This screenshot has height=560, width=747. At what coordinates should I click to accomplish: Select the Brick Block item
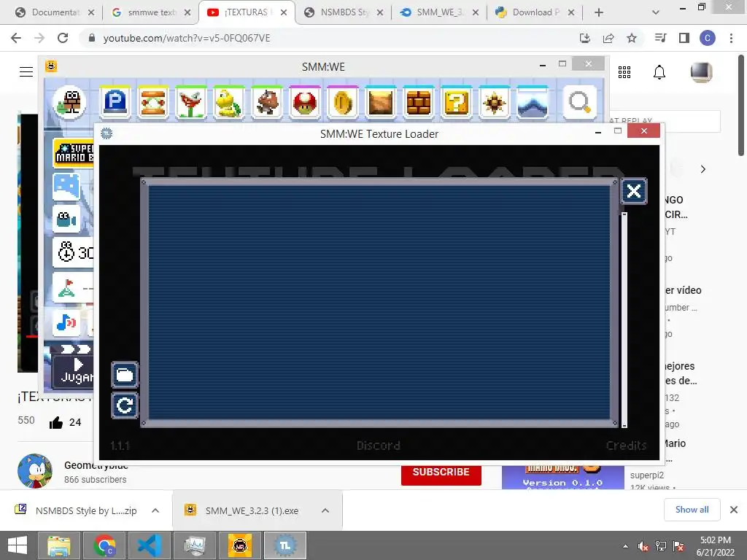(418, 102)
